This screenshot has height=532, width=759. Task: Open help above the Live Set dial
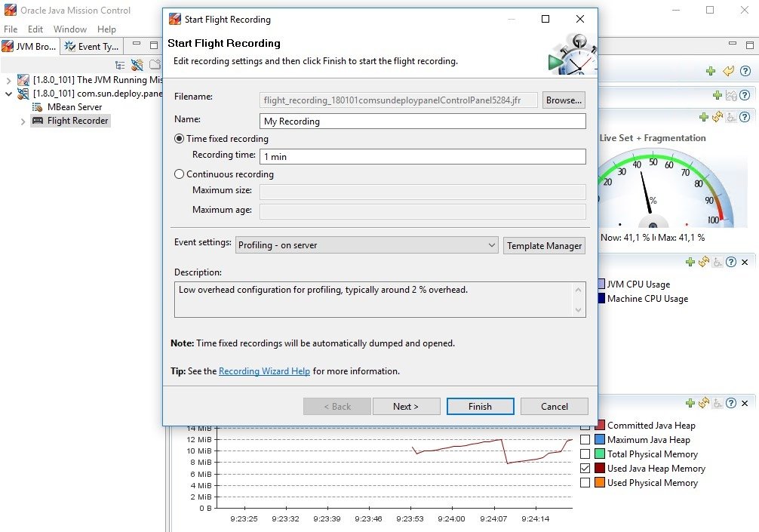tap(745, 117)
